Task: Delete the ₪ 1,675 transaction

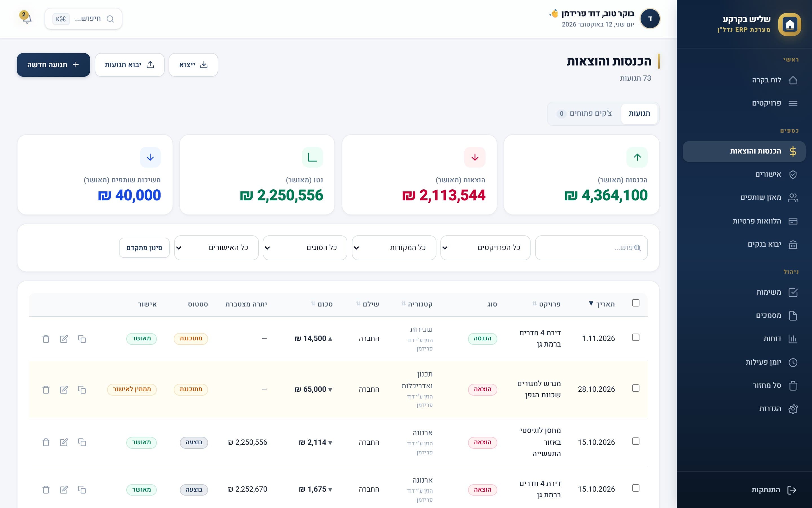Action: pyautogui.click(x=46, y=490)
